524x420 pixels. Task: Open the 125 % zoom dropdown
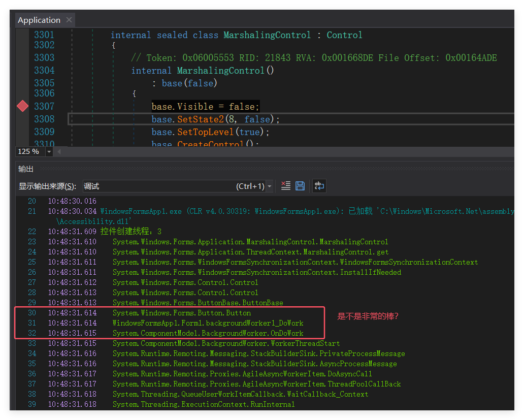[x=49, y=151]
